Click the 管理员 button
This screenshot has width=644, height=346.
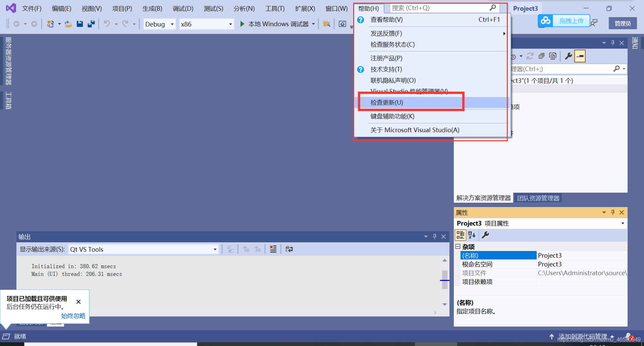pyautogui.click(x=623, y=23)
